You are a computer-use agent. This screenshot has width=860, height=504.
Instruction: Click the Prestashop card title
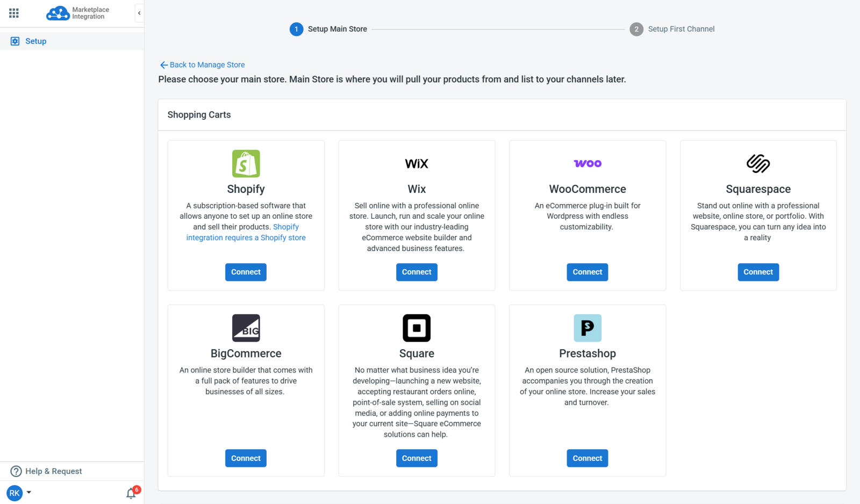tap(587, 354)
